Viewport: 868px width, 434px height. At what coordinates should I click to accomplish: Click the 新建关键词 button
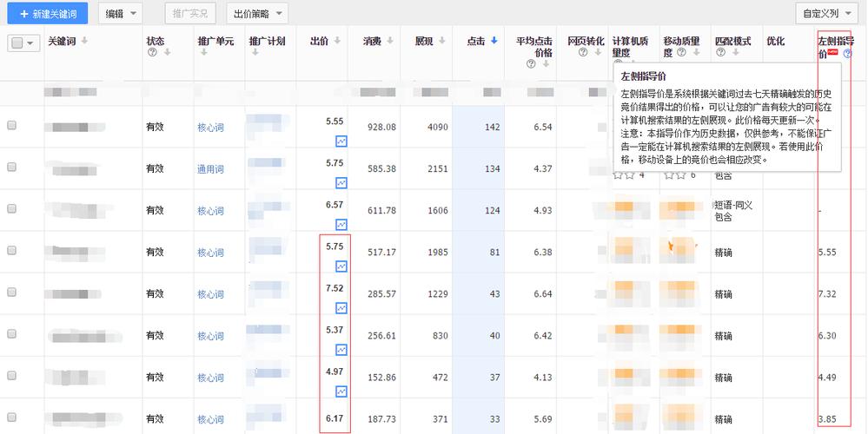(x=48, y=13)
